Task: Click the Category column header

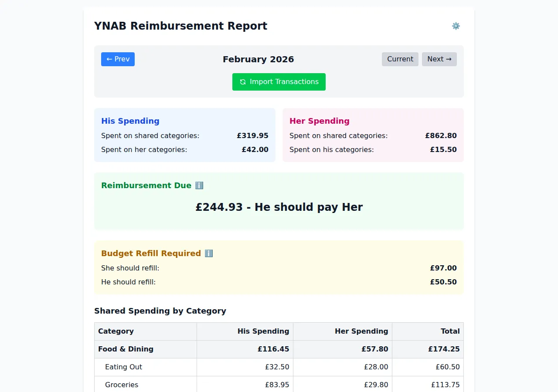Action: (116, 331)
